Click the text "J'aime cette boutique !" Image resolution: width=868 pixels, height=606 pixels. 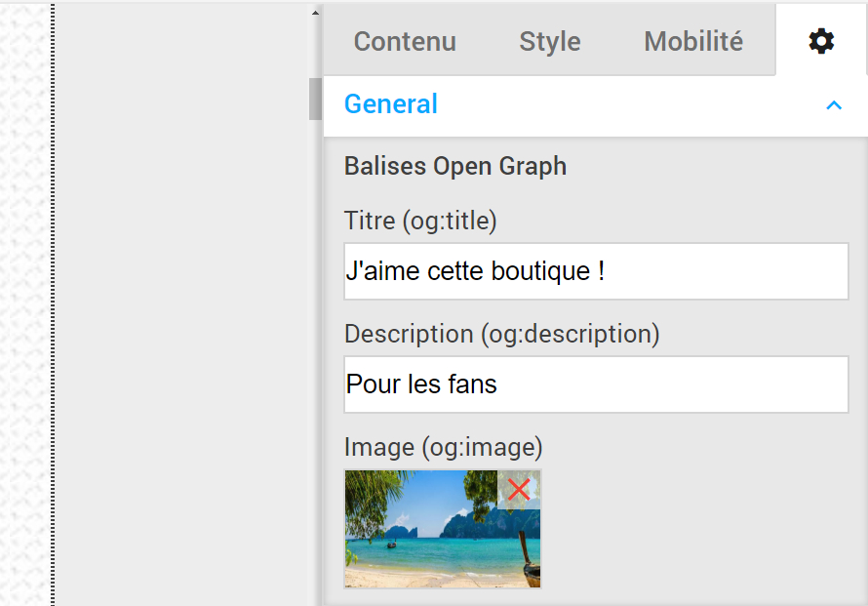coord(475,271)
